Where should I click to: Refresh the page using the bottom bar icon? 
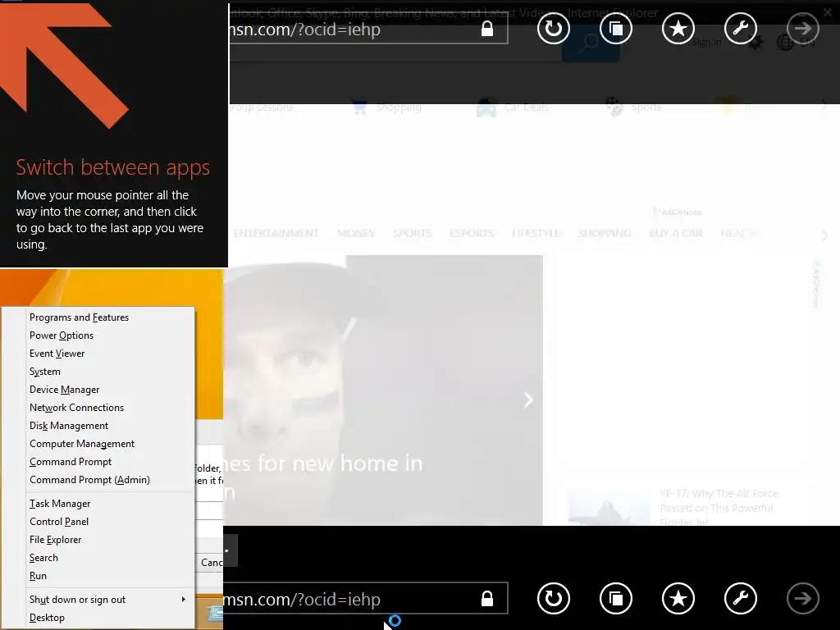tap(554, 598)
